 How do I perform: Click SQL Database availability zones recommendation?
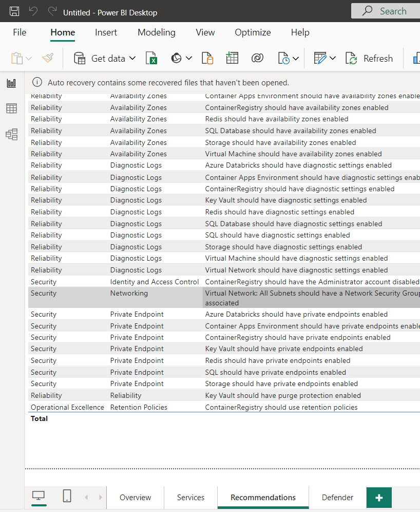pos(290,131)
